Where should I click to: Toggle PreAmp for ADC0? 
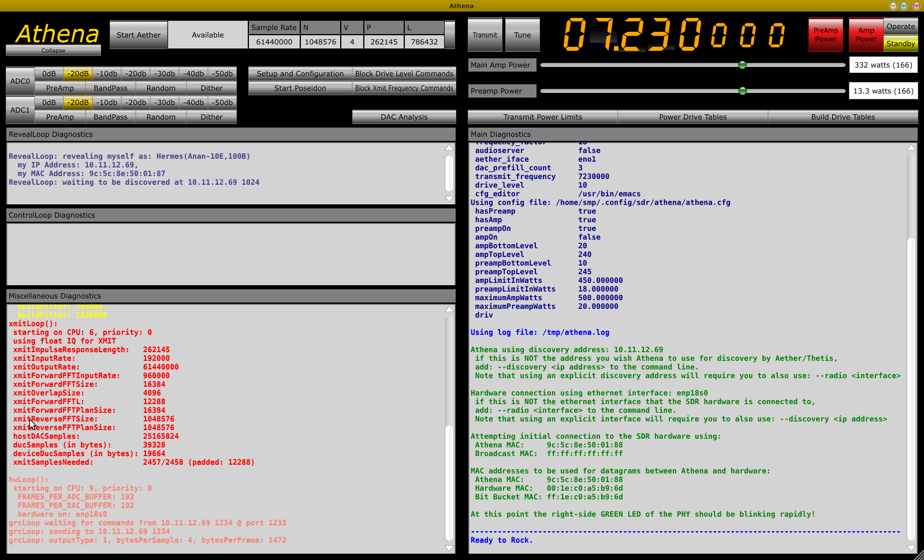(60, 88)
